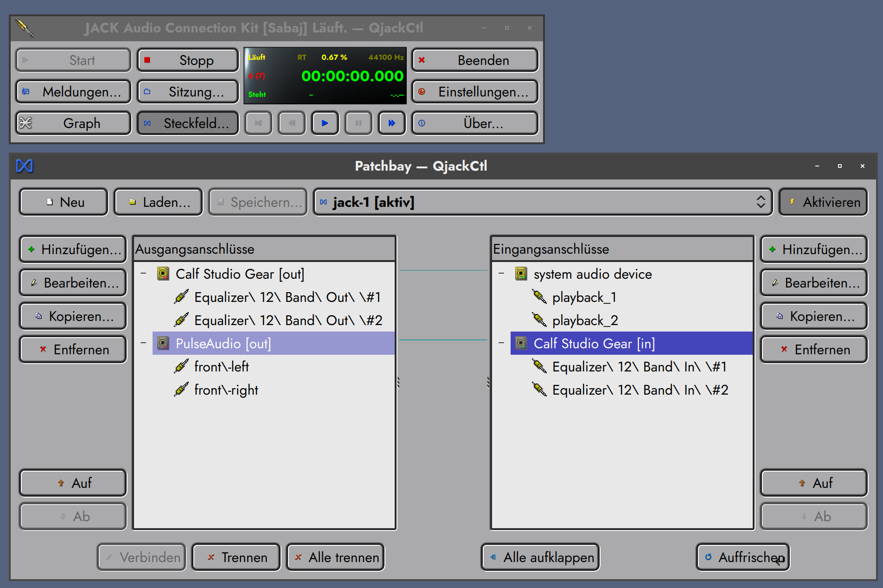The height and width of the screenshot is (588, 883).
Task: Toggle the Graph window button
Action: click(x=73, y=123)
